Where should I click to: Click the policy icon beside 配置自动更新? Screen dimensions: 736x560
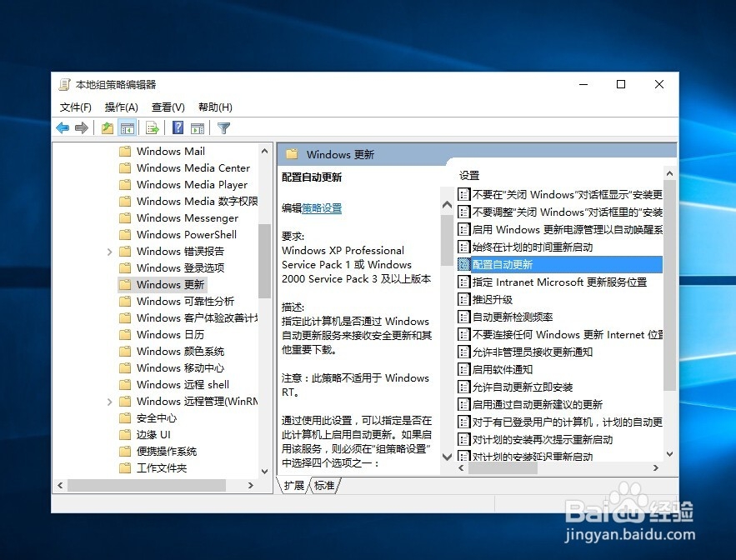coord(463,265)
